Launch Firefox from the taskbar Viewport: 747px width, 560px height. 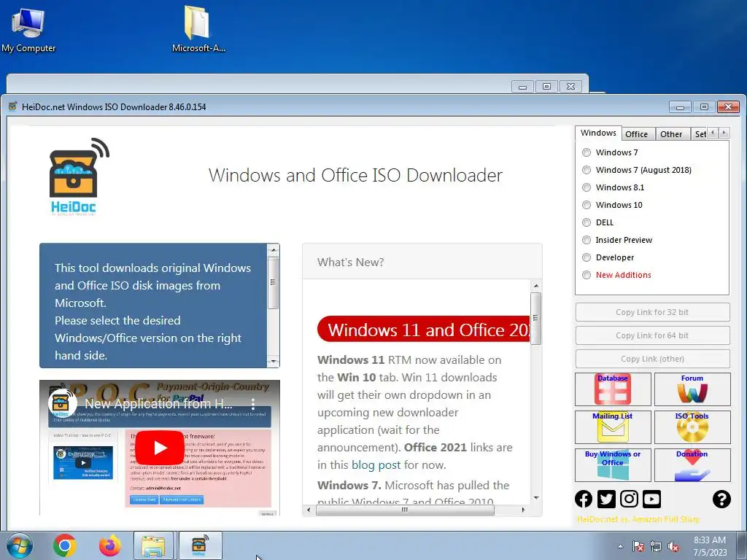pos(109,545)
